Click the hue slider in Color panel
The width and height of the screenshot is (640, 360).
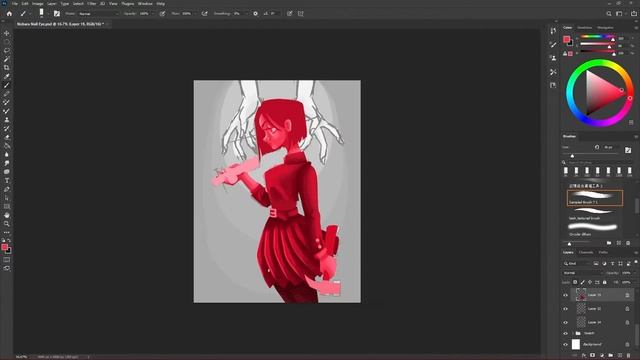597,38
